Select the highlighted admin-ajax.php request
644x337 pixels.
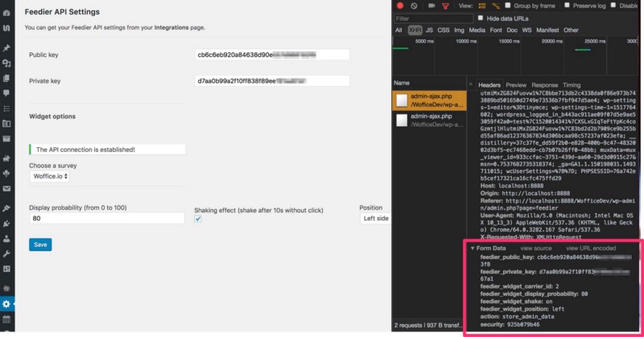(429, 101)
